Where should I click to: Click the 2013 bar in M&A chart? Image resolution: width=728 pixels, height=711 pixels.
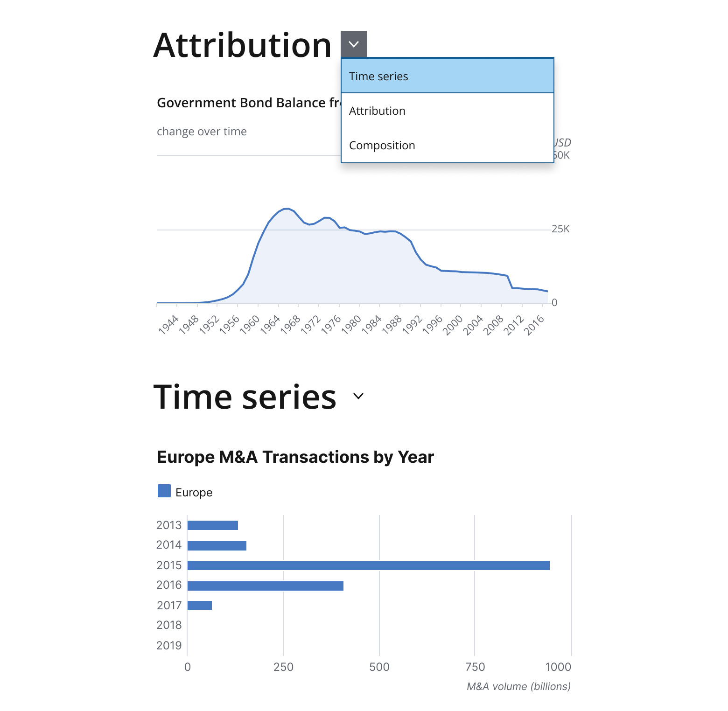pyautogui.click(x=213, y=525)
